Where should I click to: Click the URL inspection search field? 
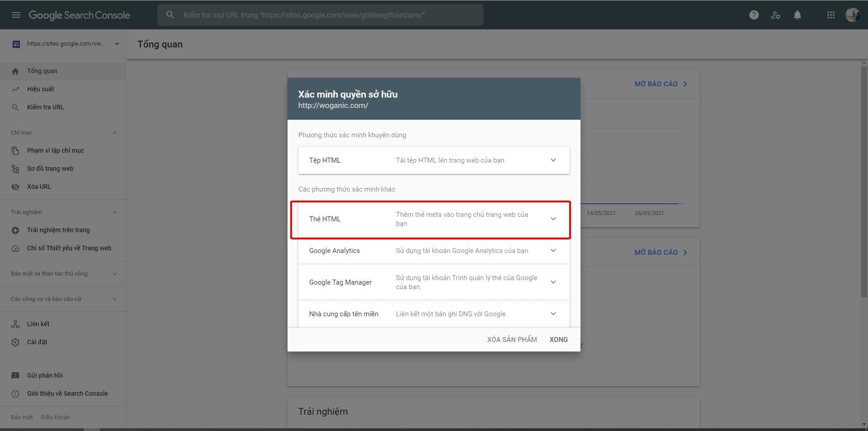[x=320, y=15]
